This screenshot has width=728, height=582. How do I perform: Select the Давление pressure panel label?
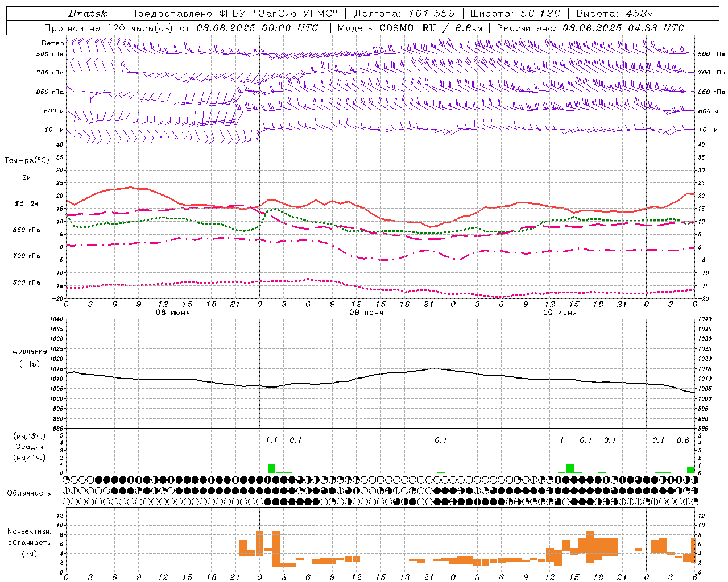click(30, 351)
